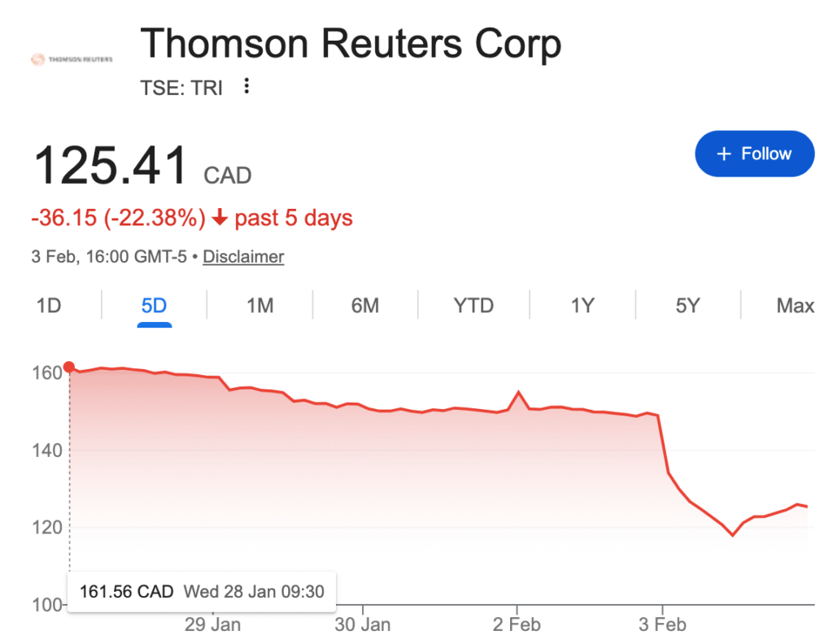
Task: Switch to the 6M chart period
Action: pyautogui.click(x=364, y=305)
